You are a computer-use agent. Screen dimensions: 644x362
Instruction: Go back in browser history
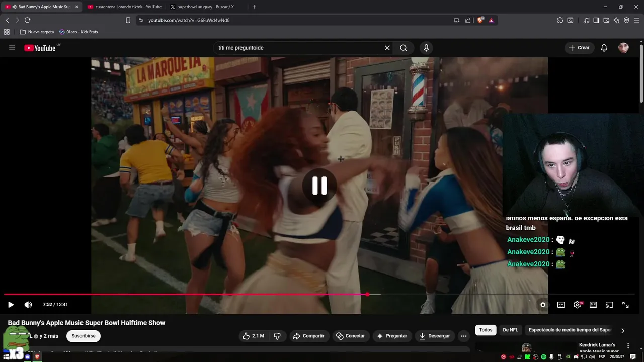pos(7,20)
